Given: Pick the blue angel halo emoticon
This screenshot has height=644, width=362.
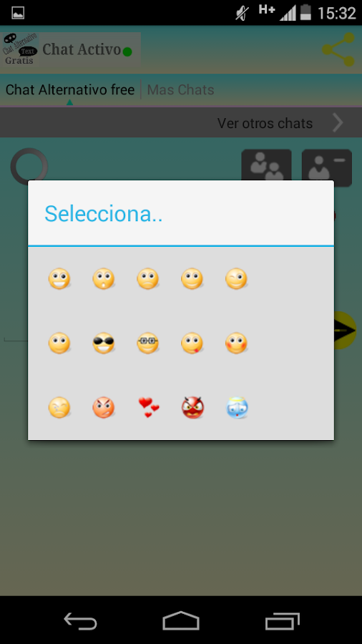Looking at the screenshot, I should click(x=237, y=408).
